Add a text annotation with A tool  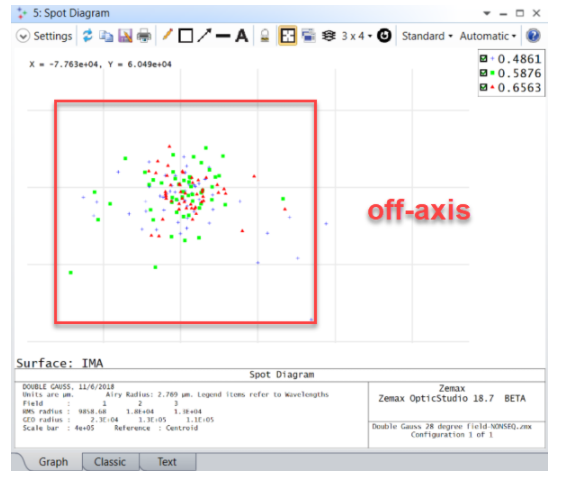[x=242, y=36]
